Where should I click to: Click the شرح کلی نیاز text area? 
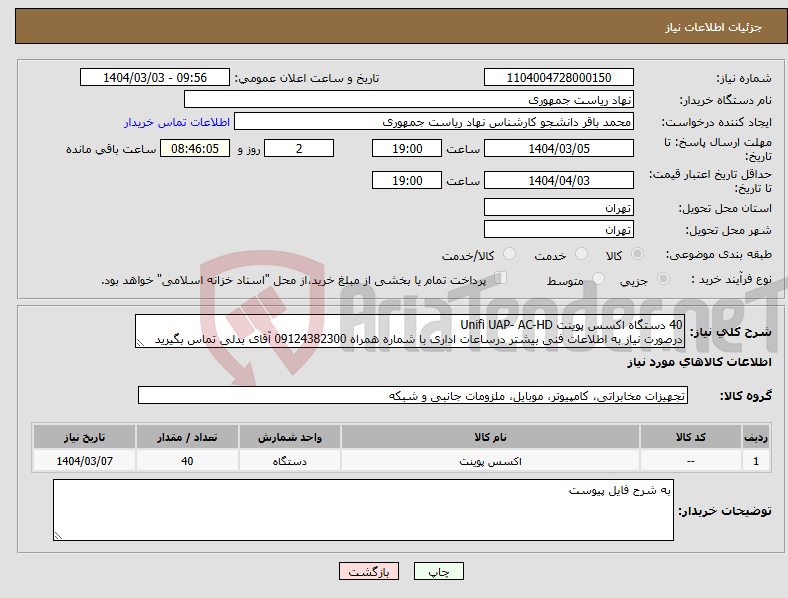coord(410,331)
